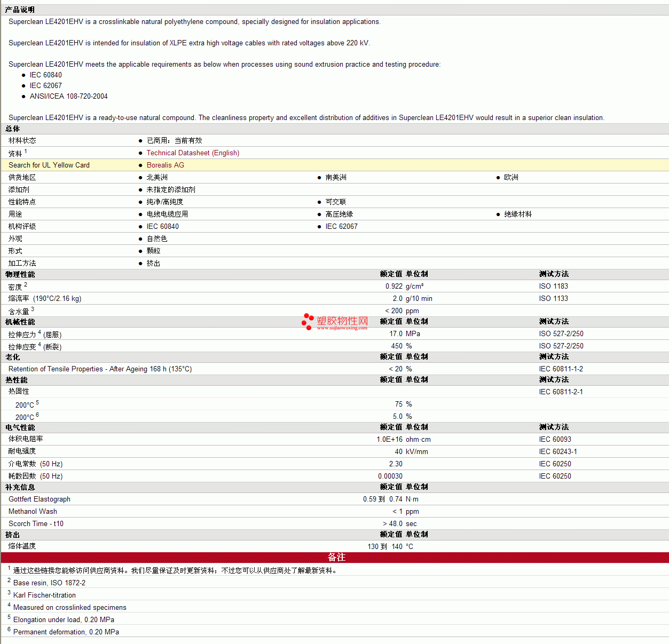The width and height of the screenshot is (669, 644).
Task: Select the 'Search for UL Yellow Card' label
Action: coord(49,165)
